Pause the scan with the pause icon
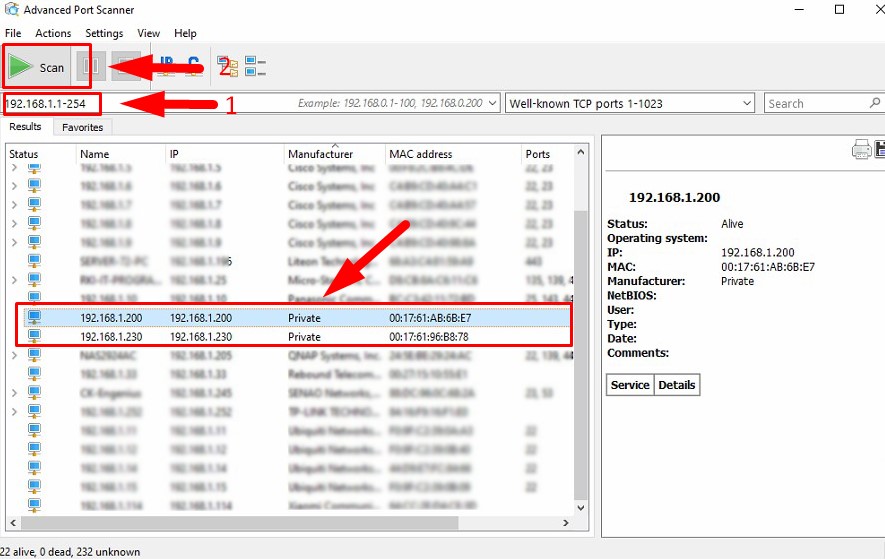Image resolution: width=885 pixels, height=559 pixels. tap(91, 67)
